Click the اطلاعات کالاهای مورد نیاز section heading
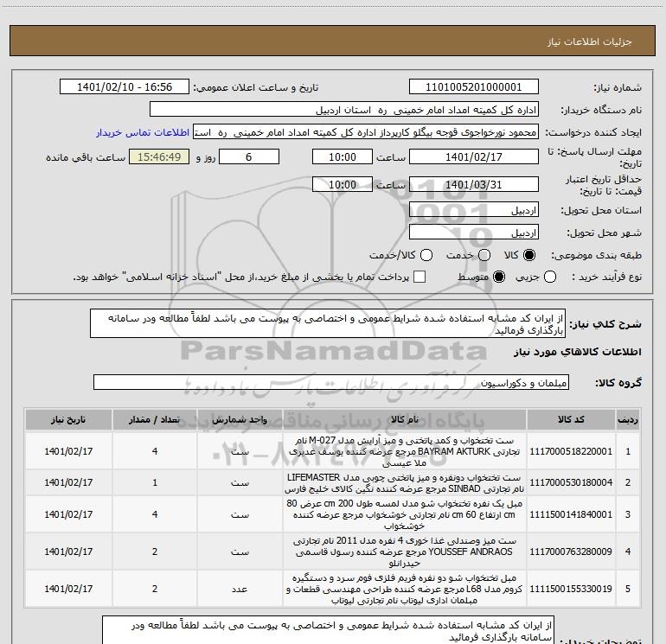The height and width of the screenshot is (644, 666). tap(577, 352)
